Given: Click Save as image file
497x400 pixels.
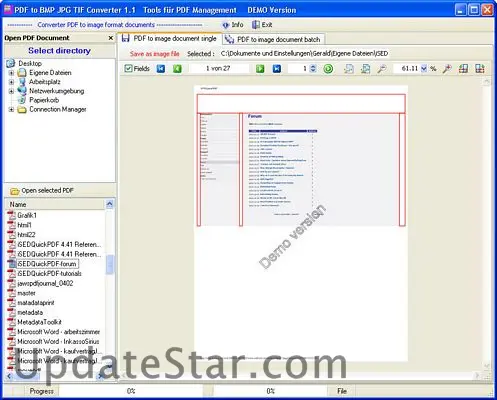Looking at the screenshot, I should click(155, 54).
